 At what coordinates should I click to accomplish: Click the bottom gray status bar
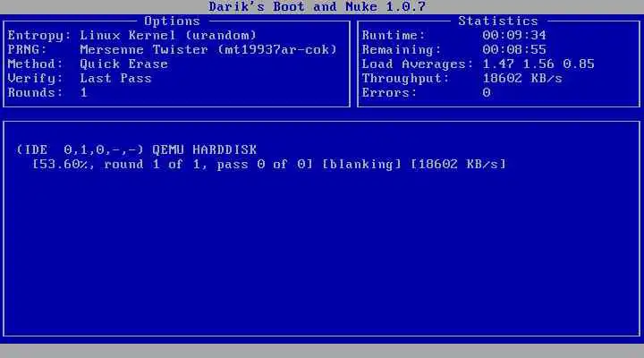pyautogui.click(x=322, y=351)
